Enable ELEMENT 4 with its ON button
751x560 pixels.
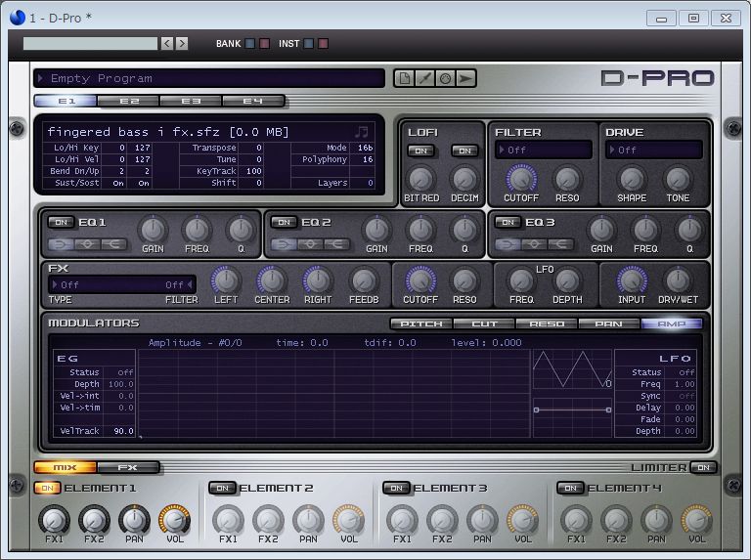pyautogui.click(x=570, y=489)
